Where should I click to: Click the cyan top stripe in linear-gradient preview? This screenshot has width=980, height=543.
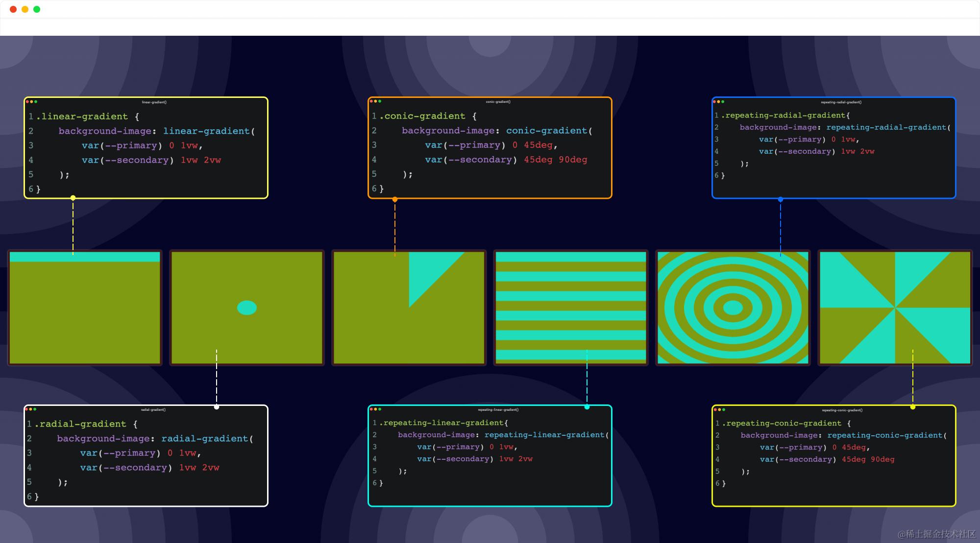[85, 257]
